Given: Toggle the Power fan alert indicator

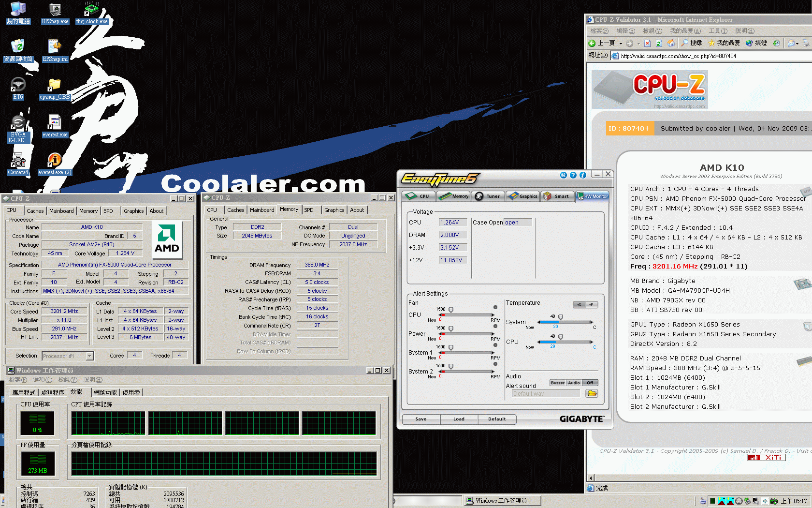Looking at the screenshot, I should pos(495,326).
